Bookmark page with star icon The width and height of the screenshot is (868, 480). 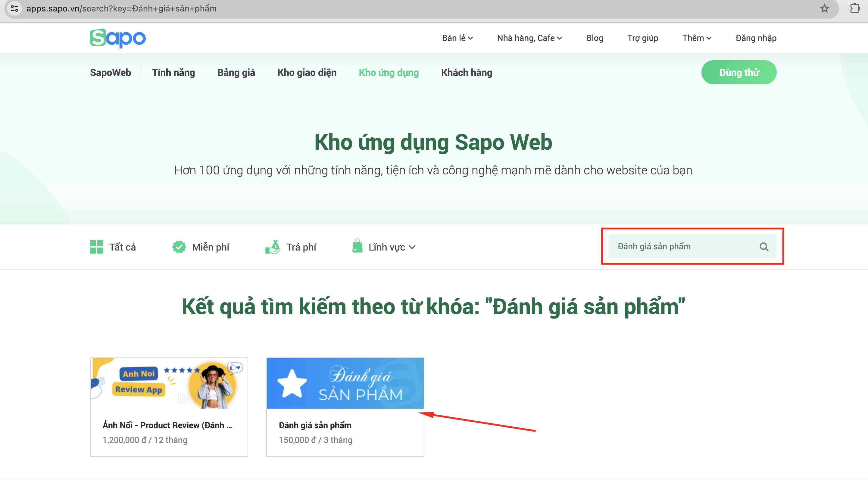click(824, 8)
